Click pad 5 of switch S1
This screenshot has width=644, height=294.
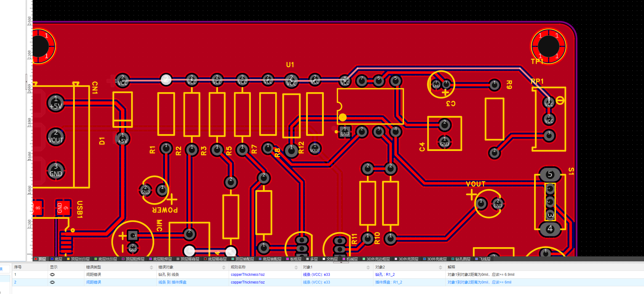tap(550, 174)
